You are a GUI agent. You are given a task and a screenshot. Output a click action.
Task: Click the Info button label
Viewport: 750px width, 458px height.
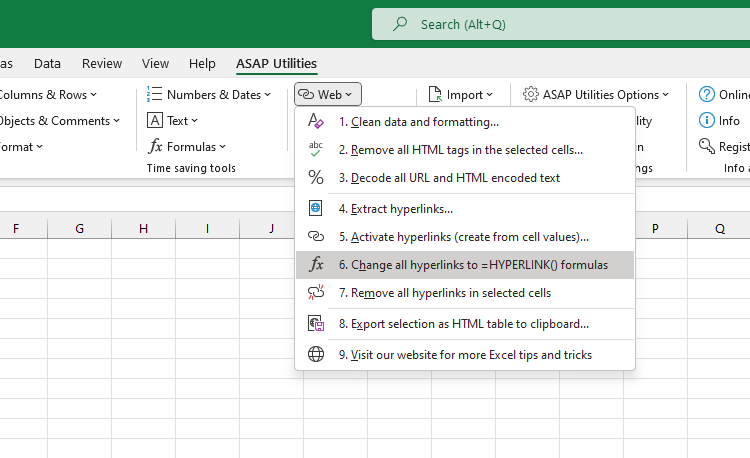coord(729,120)
